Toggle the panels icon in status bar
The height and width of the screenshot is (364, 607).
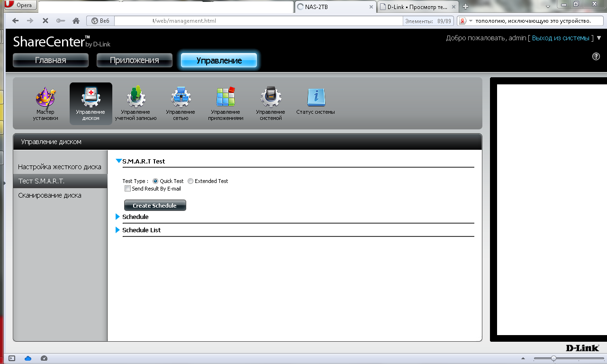(12, 358)
